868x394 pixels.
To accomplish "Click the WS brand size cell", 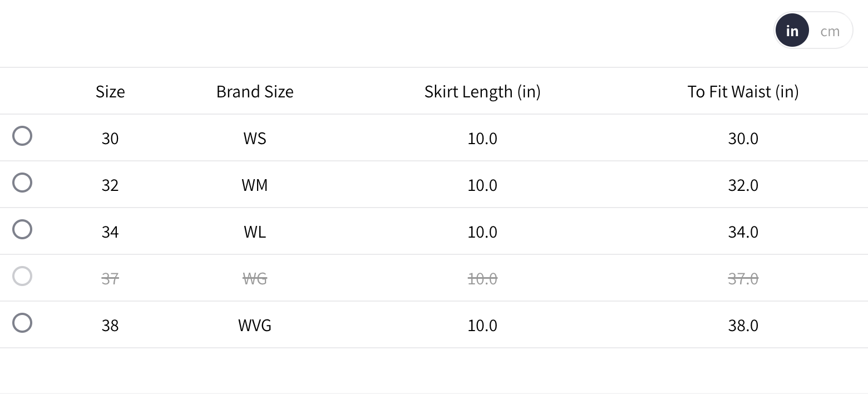I will point(255,138).
